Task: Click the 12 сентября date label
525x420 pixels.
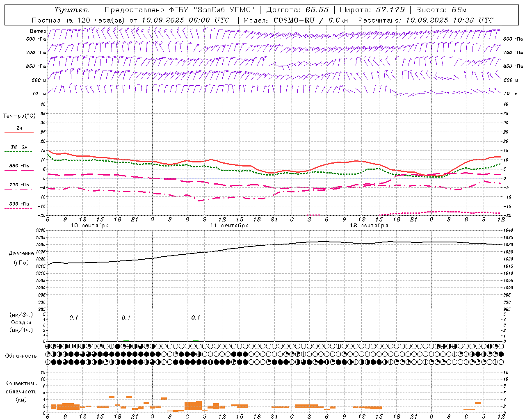Action: coord(369,226)
